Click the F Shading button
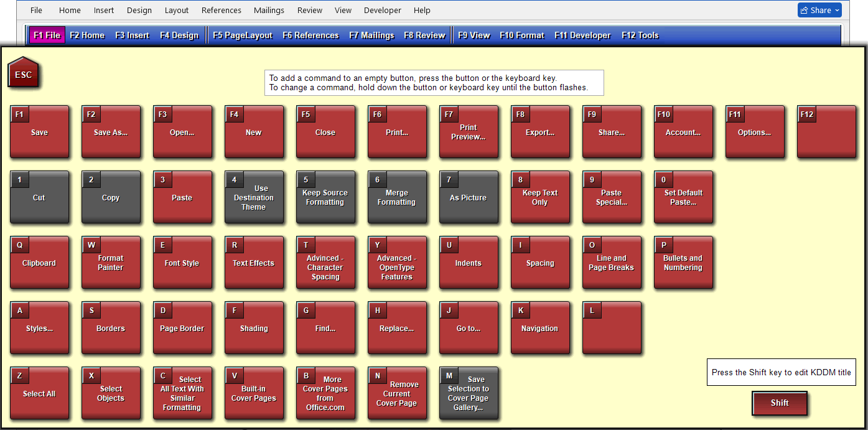The width and height of the screenshot is (868, 430). click(x=254, y=328)
